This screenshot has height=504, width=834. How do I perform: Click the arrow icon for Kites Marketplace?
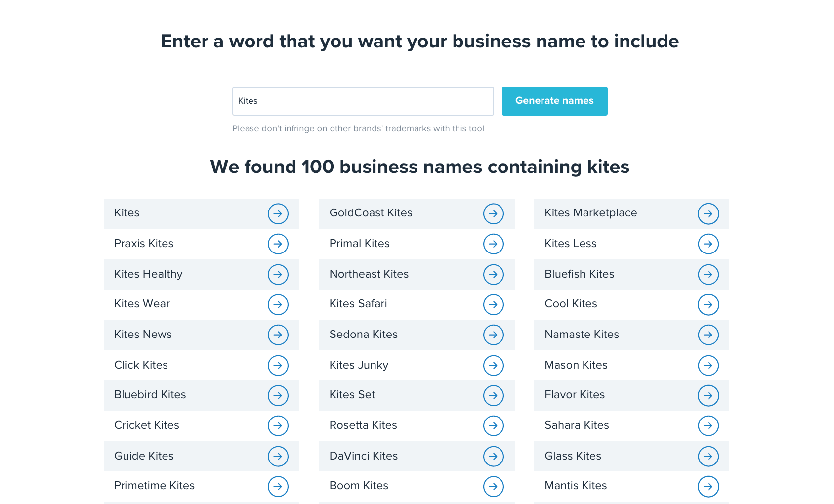708,214
